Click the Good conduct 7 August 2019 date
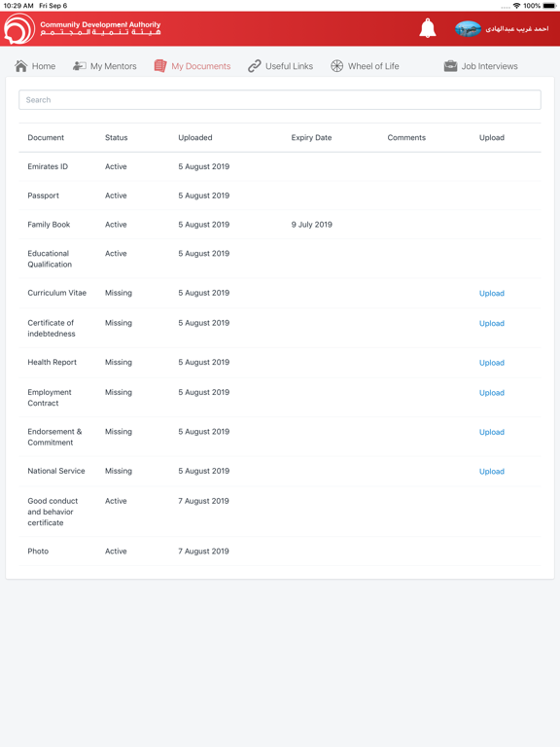560x747 pixels. [x=203, y=501]
